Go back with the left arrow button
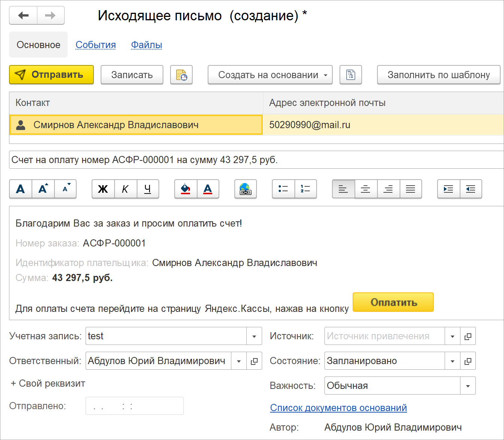This screenshot has width=504, height=440. point(23,15)
